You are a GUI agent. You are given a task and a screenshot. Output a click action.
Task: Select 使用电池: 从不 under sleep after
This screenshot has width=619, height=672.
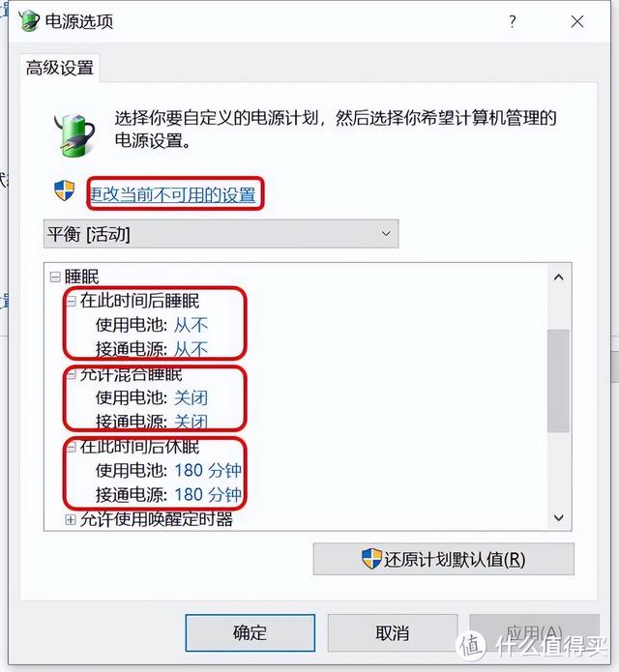click(152, 325)
